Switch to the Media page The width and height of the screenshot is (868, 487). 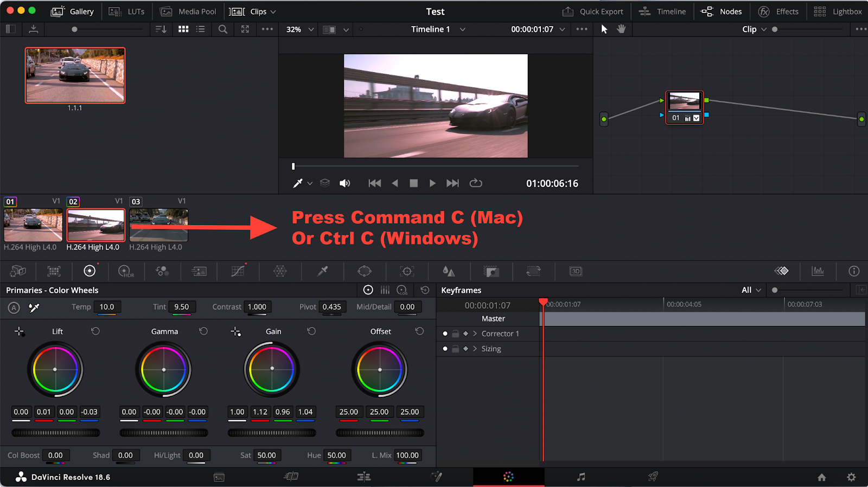pyautogui.click(x=219, y=477)
